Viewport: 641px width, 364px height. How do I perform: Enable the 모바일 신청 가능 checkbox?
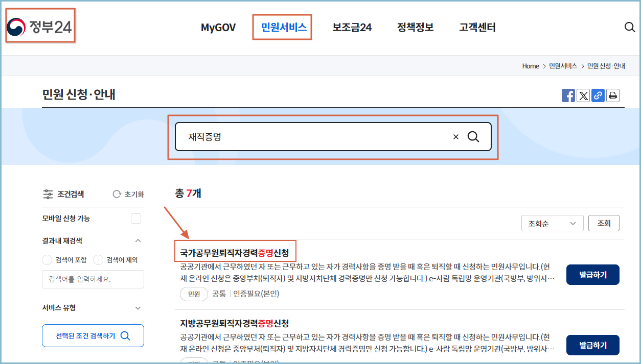point(136,218)
